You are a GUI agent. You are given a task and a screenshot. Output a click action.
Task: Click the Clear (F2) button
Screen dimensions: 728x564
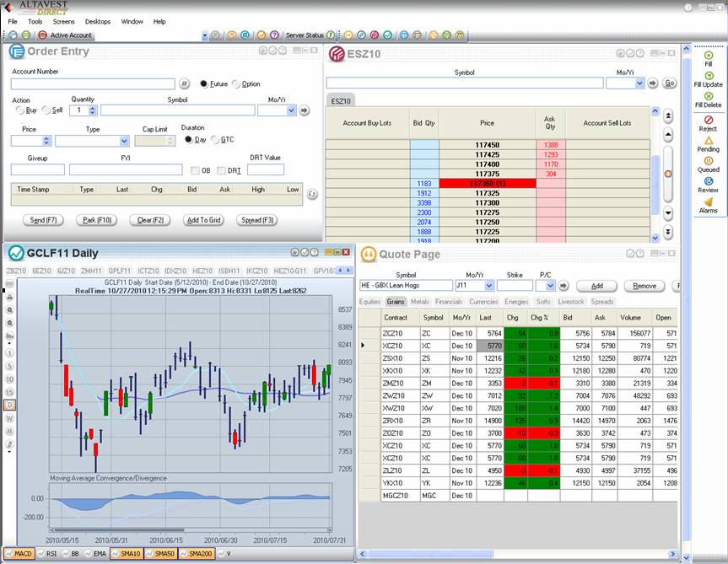pos(150,220)
